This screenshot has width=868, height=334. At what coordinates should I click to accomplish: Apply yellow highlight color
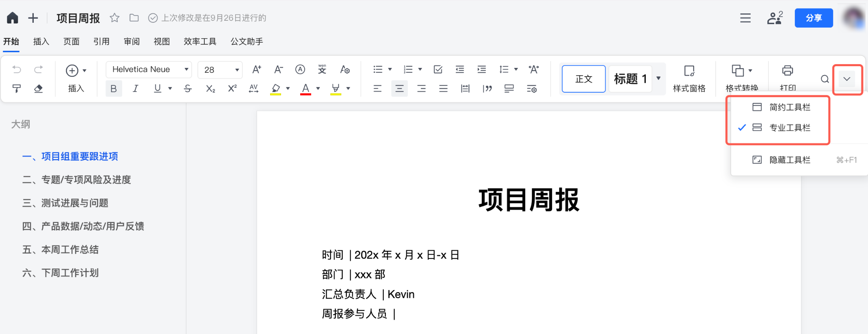pos(276,89)
